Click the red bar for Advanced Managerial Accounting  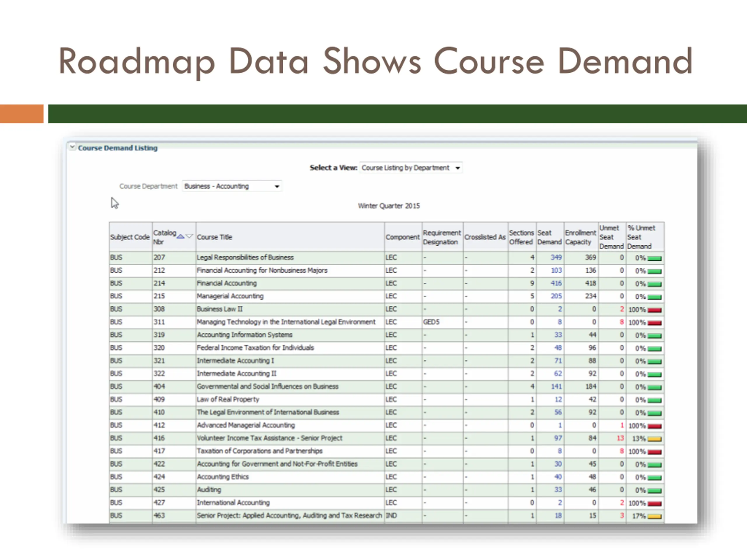654,426
